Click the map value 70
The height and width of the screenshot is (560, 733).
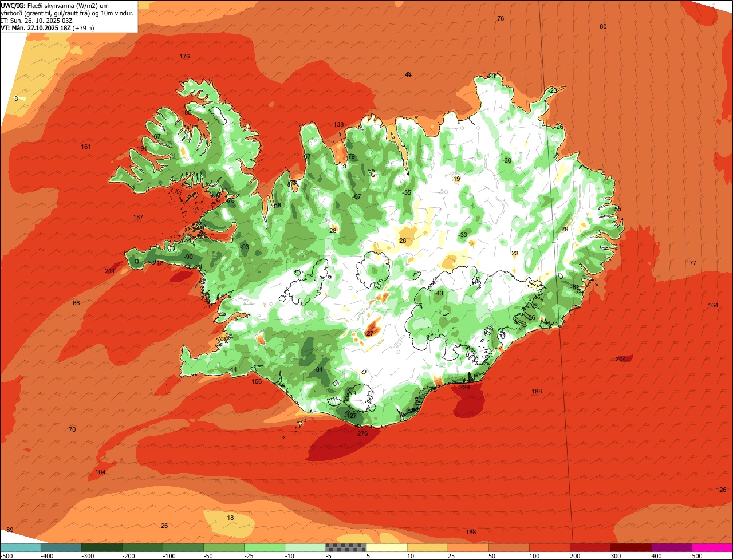(x=72, y=429)
